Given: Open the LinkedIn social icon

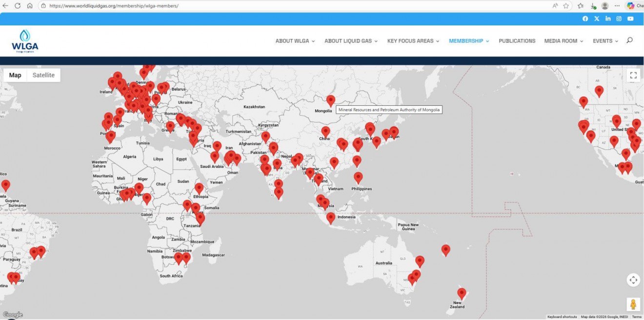Looking at the screenshot, I should (608, 19).
